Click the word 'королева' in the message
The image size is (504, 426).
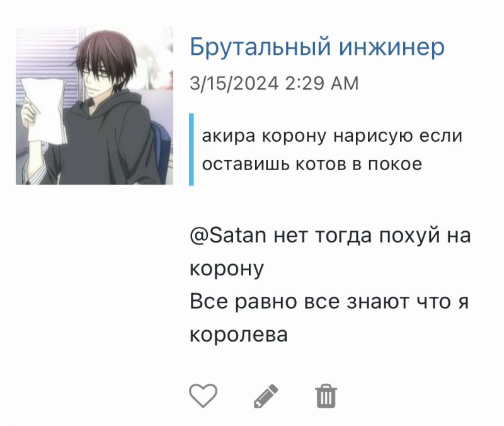[239, 335]
